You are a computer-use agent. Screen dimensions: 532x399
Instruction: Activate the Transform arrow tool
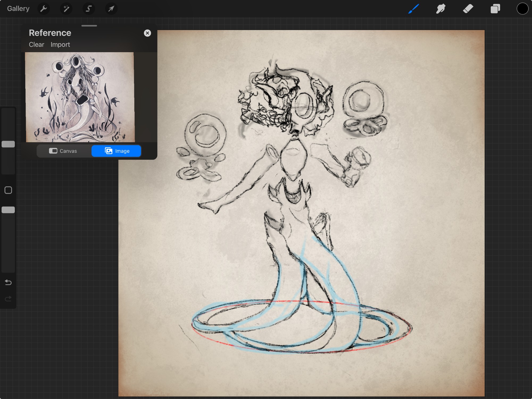click(x=111, y=9)
